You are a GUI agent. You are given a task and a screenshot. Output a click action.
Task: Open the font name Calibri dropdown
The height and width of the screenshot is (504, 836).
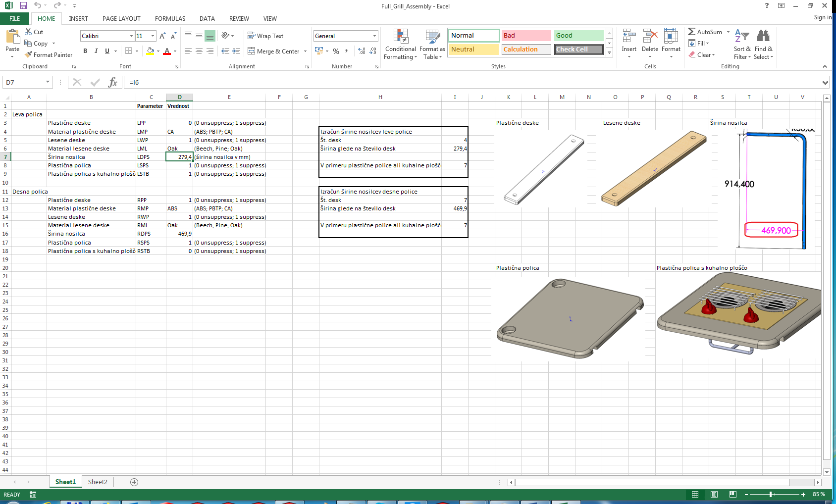click(x=131, y=36)
